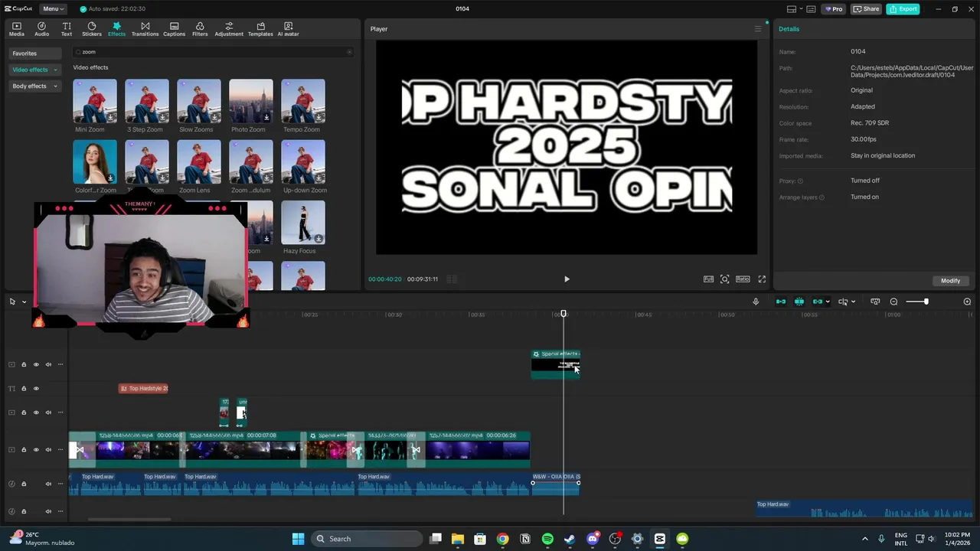Click the record voiceover microphone icon
The width and height of the screenshot is (980, 551).
(756, 302)
